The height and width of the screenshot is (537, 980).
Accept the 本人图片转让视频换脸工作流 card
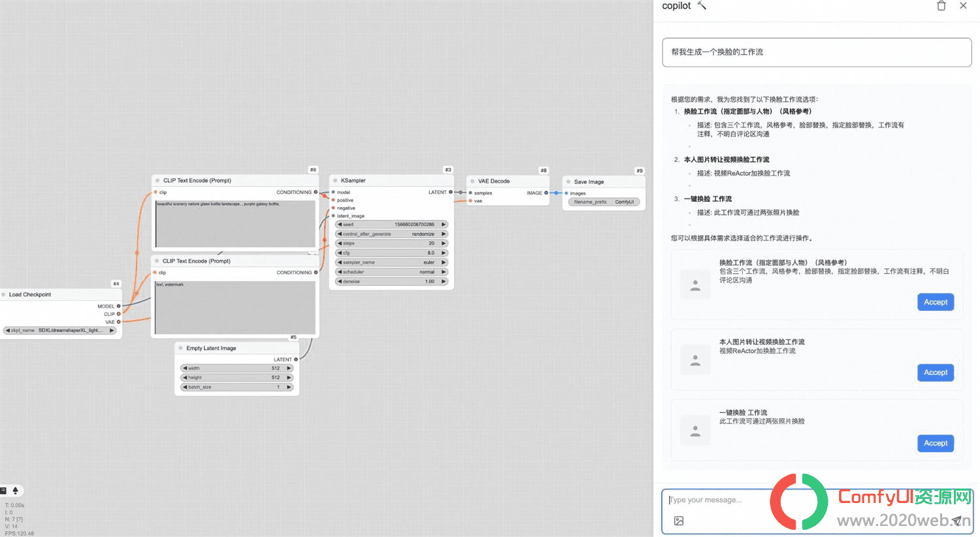pyautogui.click(x=936, y=372)
